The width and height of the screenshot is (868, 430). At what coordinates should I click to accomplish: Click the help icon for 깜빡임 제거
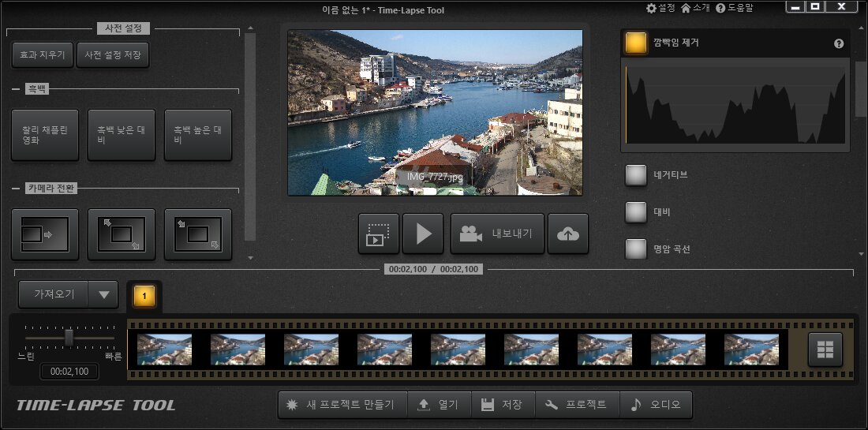pos(839,43)
